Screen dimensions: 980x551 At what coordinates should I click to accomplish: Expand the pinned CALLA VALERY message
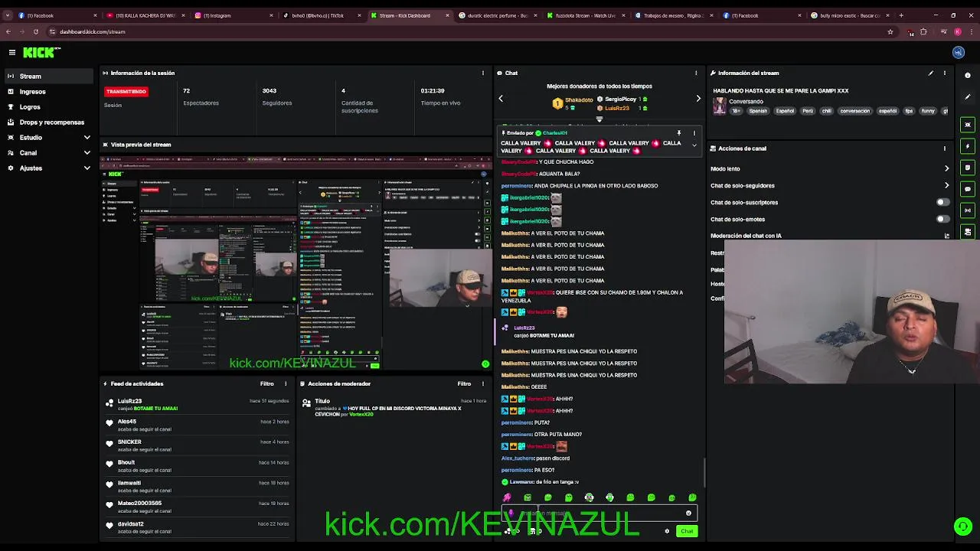pos(694,145)
